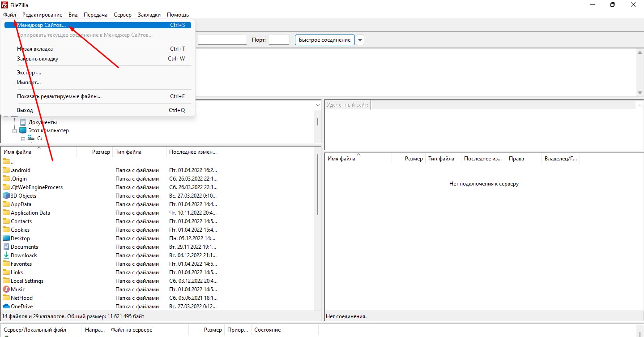Select the Contacts folder icon

[x=6, y=221]
